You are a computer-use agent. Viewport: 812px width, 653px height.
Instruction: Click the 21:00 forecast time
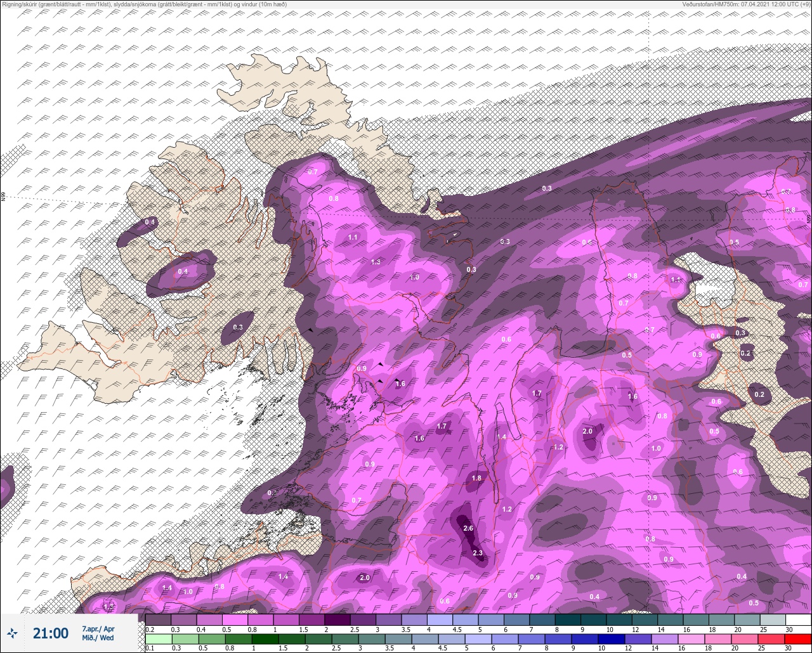tap(51, 633)
